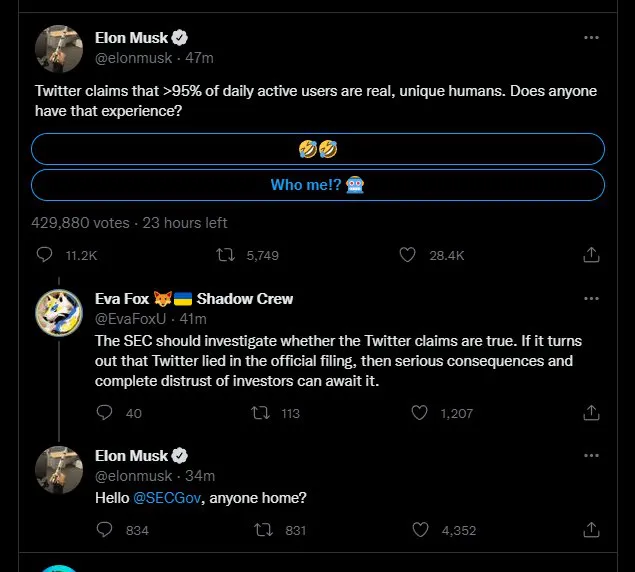Viewport: 635px width, 572px height.
Task: Open the @SECGov mention link
Action: pos(165,497)
